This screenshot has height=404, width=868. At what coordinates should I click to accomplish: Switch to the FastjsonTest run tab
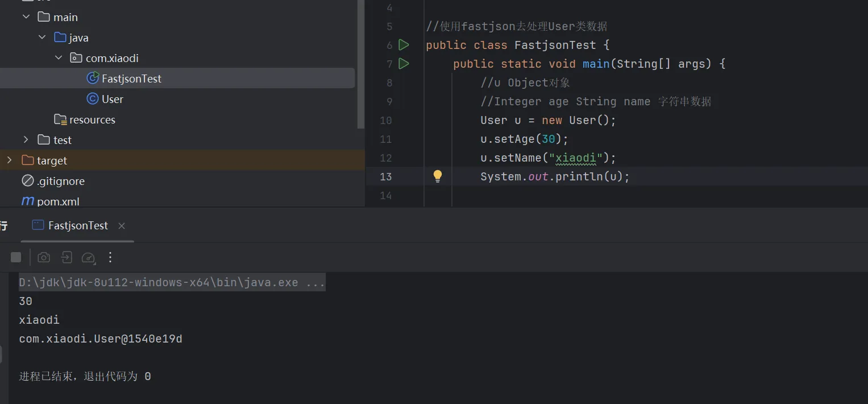pyautogui.click(x=77, y=225)
